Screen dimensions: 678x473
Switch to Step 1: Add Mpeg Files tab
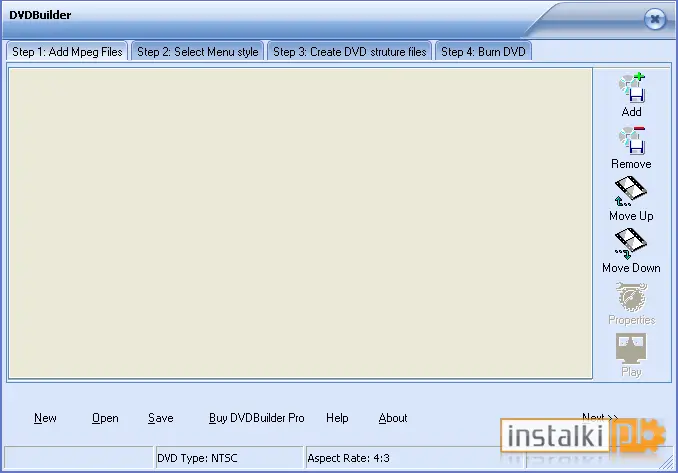[67, 52]
